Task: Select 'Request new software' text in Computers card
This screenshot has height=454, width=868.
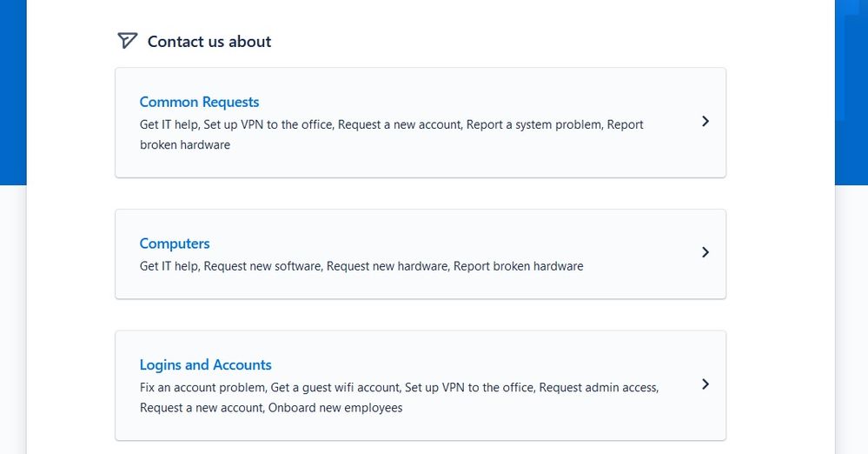Action: pos(262,266)
